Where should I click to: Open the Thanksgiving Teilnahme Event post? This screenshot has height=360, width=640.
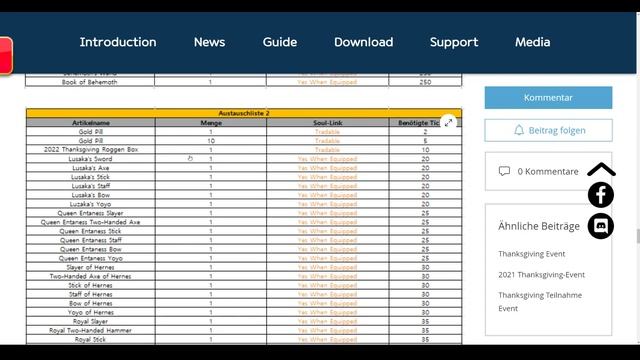coord(540,302)
